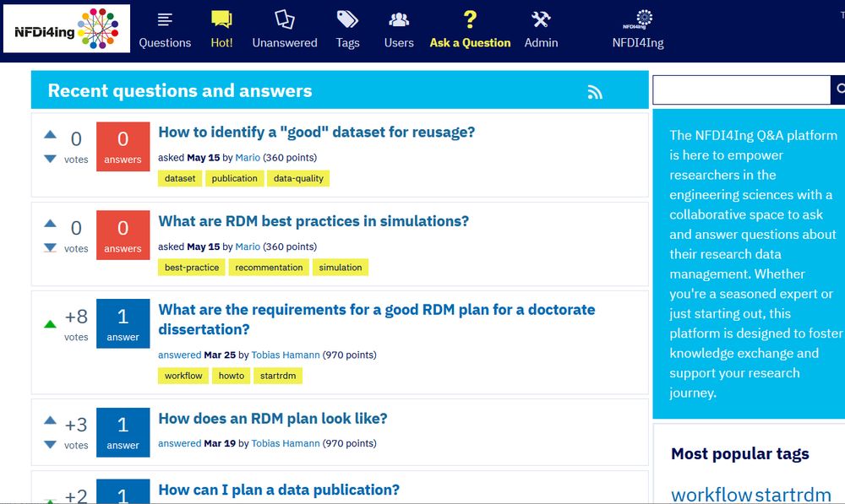Click 'answered' link on the Mar 25 entry

pyautogui.click(x=179, y=355)
